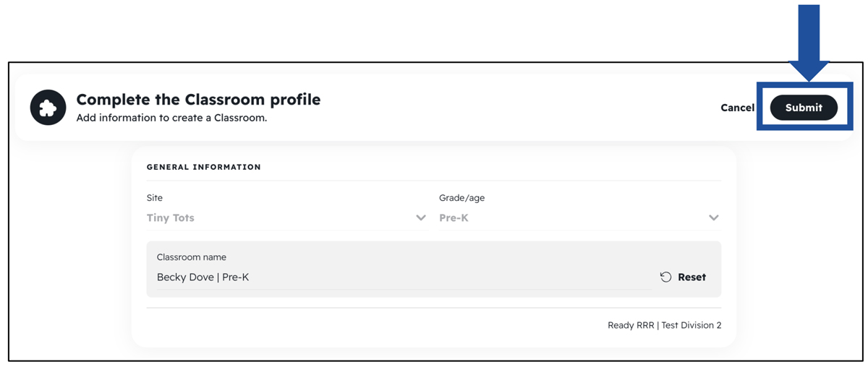
Task: Expand the Site dropdown chevron
Action: (421, 217)
